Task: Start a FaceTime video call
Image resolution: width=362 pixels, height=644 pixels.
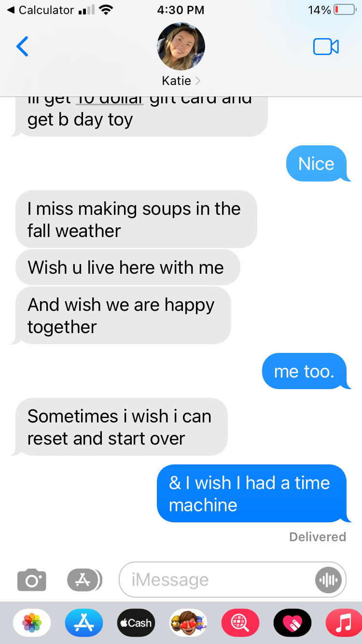Action: [326, 46]
